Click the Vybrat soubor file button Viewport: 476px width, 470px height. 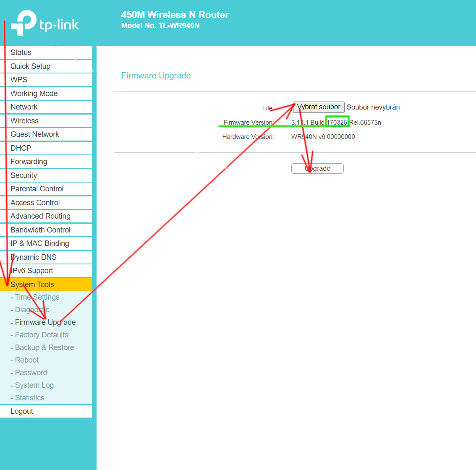click(x=319, y=107)
